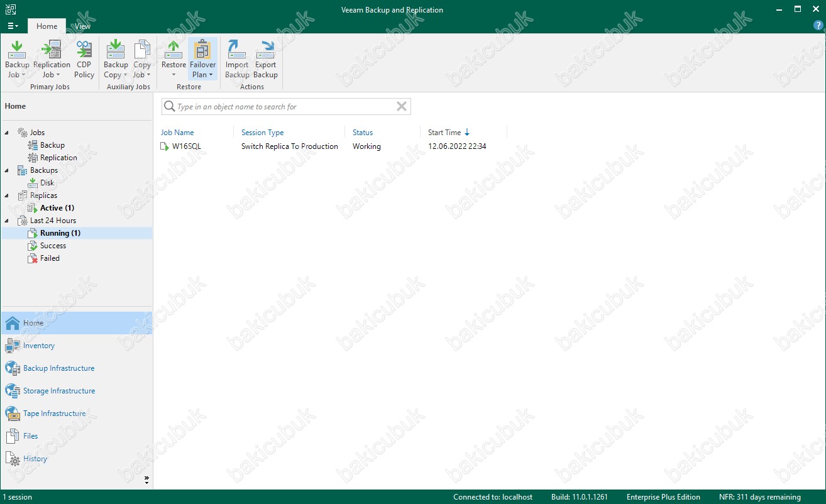Sort by Job Name column
The width and height of the screenshot is (826, 504).
pos(177,133)
